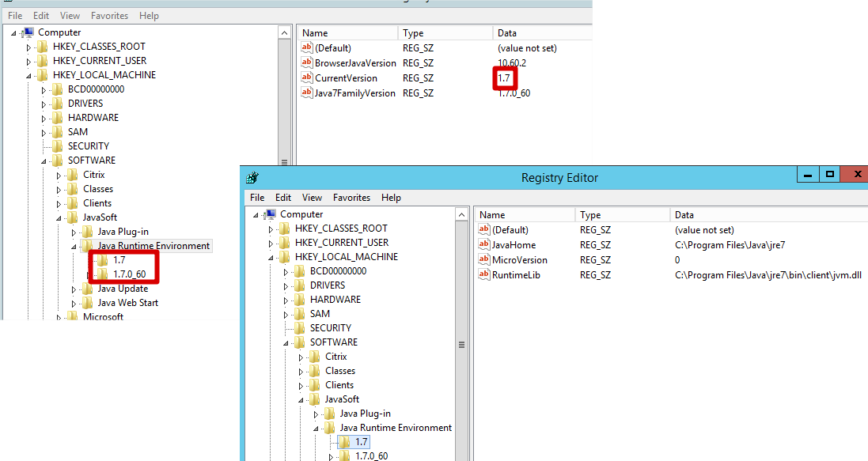Viewport: 868px width, 461px height.
Task: Click 1.7 folder icon in front window
Action: (x=344, y=442)
